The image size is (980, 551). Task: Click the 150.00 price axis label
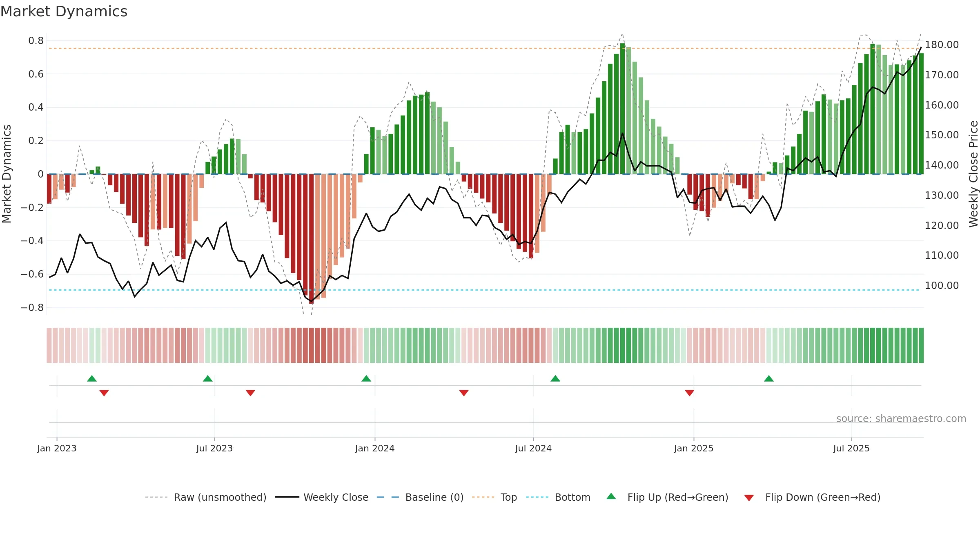[942, 135]
